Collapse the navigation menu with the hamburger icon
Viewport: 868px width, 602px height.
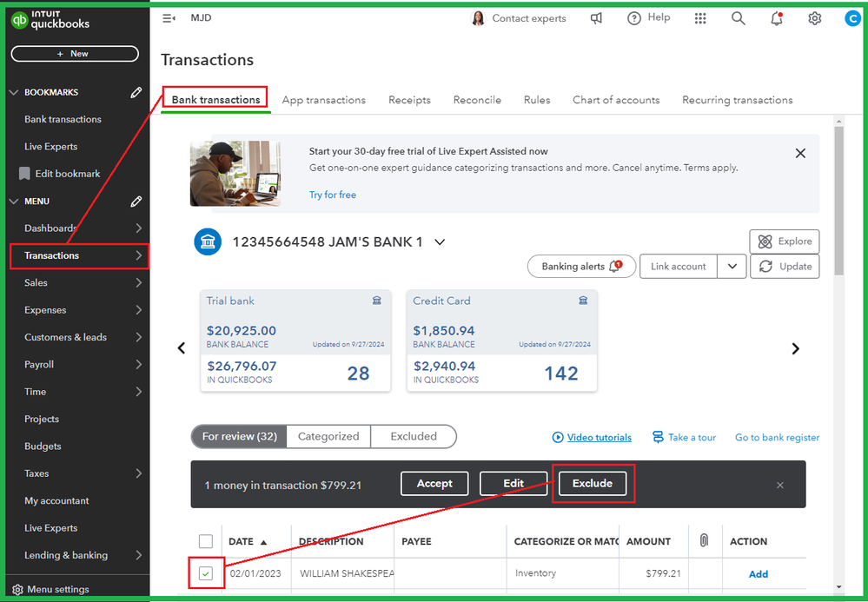pos(169,18)
